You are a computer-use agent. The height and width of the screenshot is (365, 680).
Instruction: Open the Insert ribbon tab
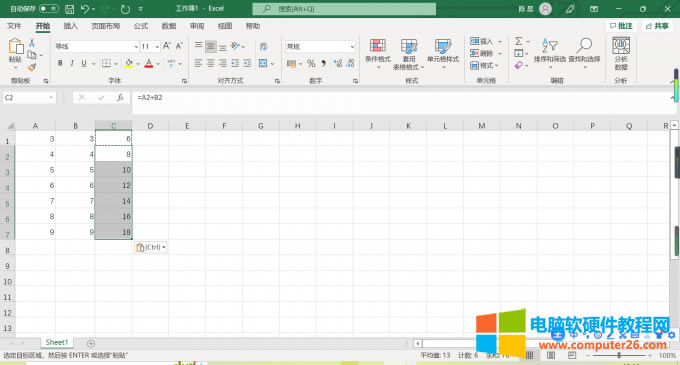point(71,26)
